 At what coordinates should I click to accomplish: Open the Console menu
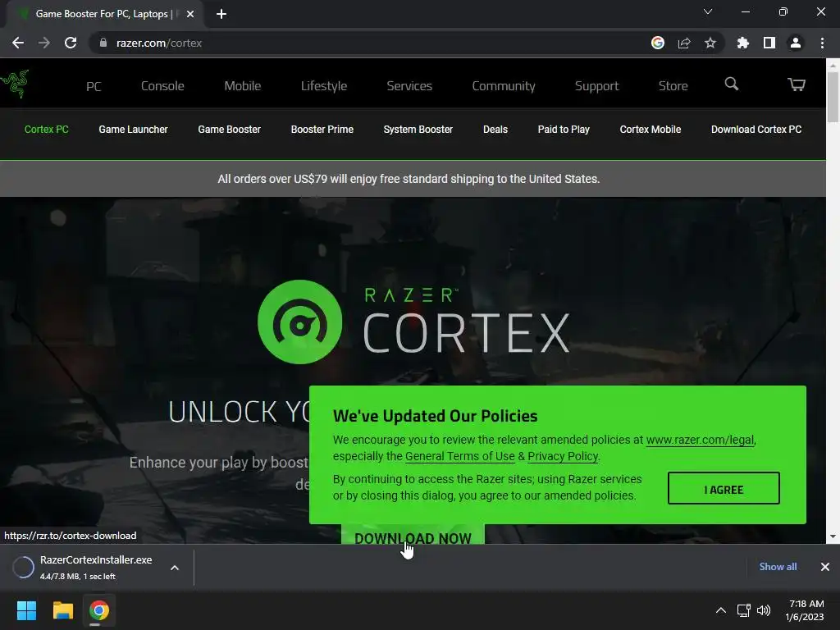point(162,86)
